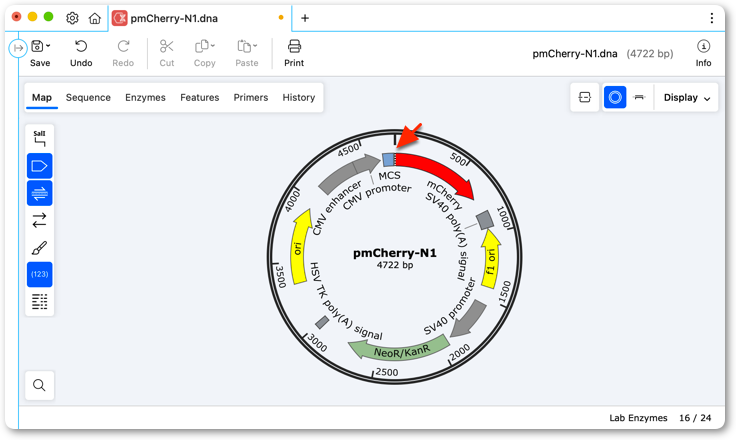Open the Save options dropdown arrow
The width and height of the screenshot is (736, 440).
tap(48, 46)
